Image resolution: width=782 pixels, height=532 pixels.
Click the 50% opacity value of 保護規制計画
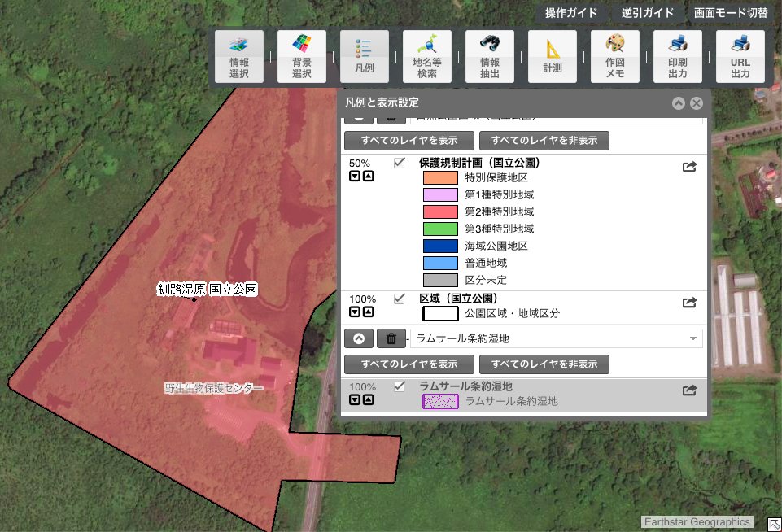tap(360, 163)
